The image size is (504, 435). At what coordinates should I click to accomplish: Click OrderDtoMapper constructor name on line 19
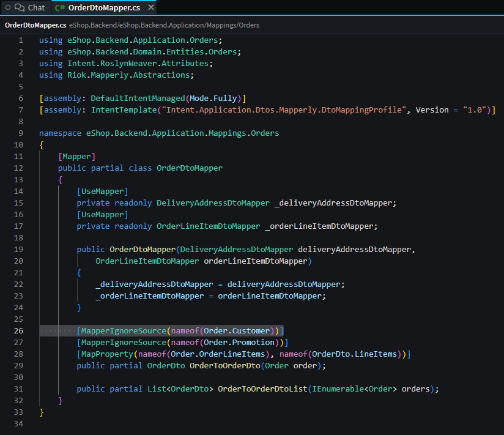click(x=143, y=249)
